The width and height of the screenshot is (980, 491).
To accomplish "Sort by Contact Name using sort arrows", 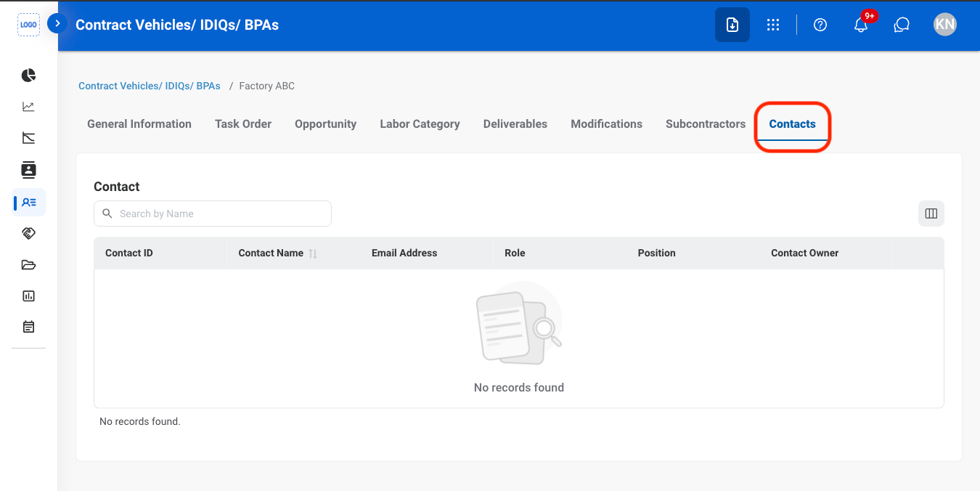I will 313,253.
